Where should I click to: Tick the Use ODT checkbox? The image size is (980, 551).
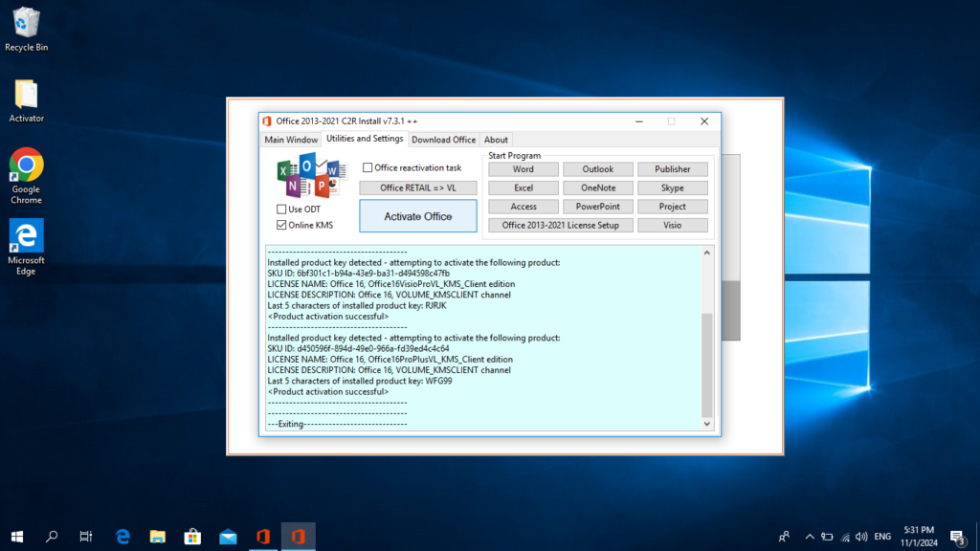point(281,209)
